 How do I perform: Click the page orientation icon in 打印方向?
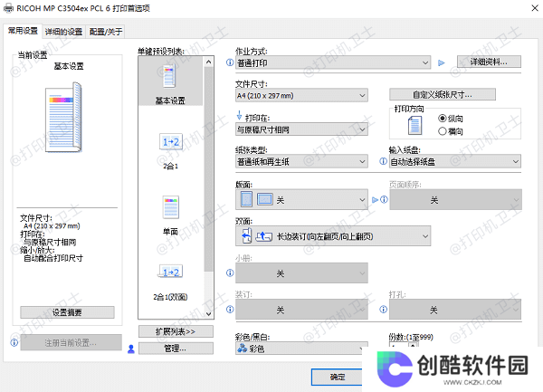coord(414,125)
